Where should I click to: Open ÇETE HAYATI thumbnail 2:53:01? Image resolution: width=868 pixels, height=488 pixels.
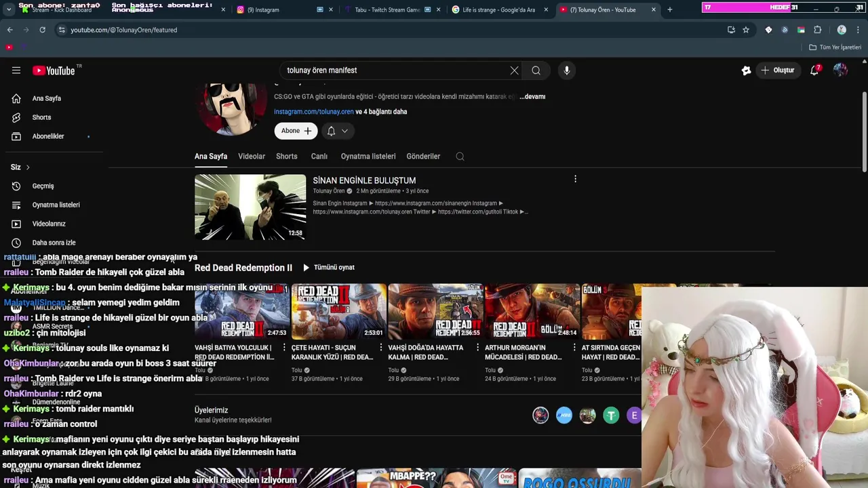pos(338,312)
